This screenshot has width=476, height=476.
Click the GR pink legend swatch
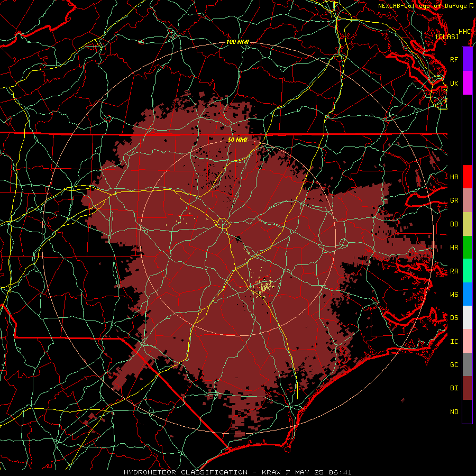[467, 200]
